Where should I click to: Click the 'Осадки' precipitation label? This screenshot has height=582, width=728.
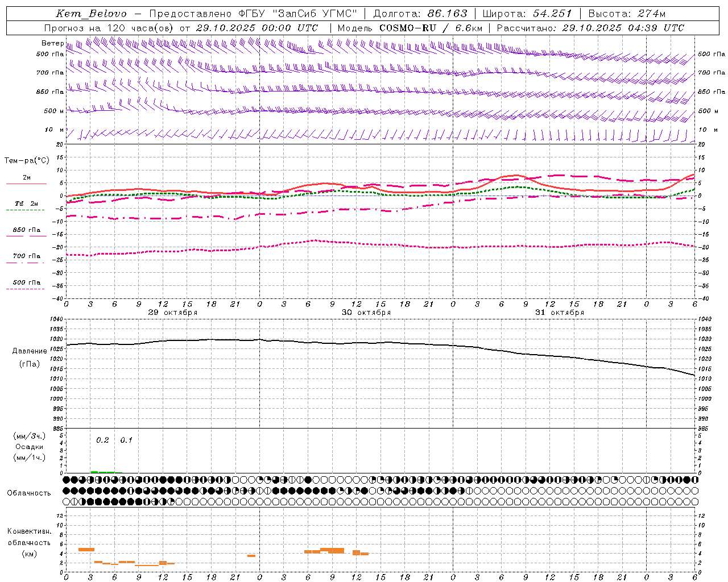pos(30,447)
